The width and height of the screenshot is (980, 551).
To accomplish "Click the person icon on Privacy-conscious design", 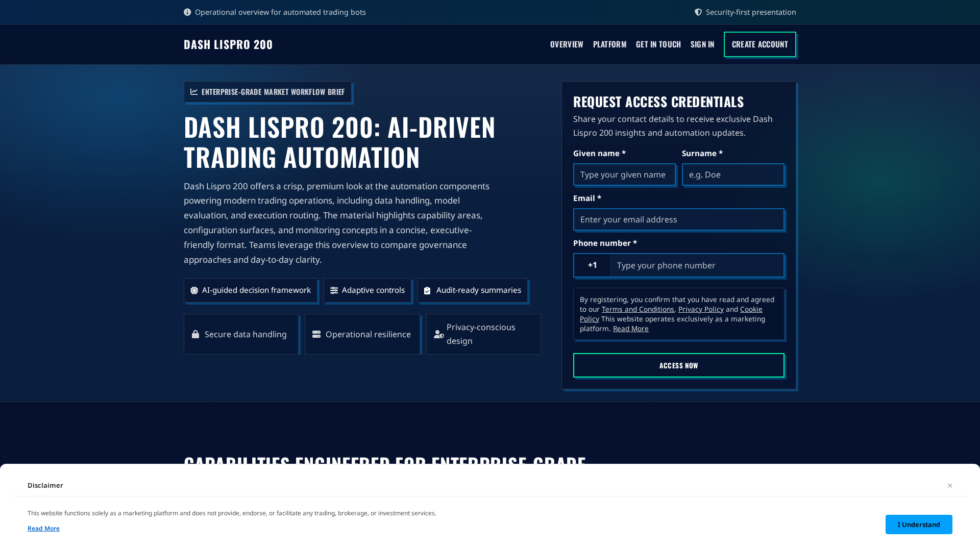I will click(x=438, y=334).
